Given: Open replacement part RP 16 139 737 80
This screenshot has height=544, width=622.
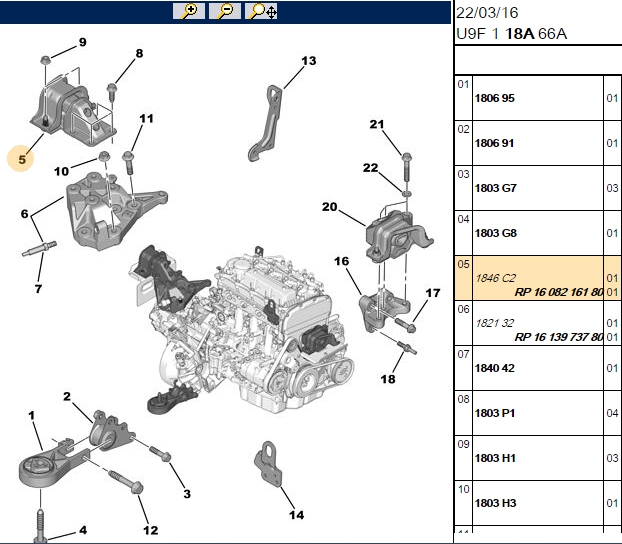Looking at the screenshot, I should (559, 337).
